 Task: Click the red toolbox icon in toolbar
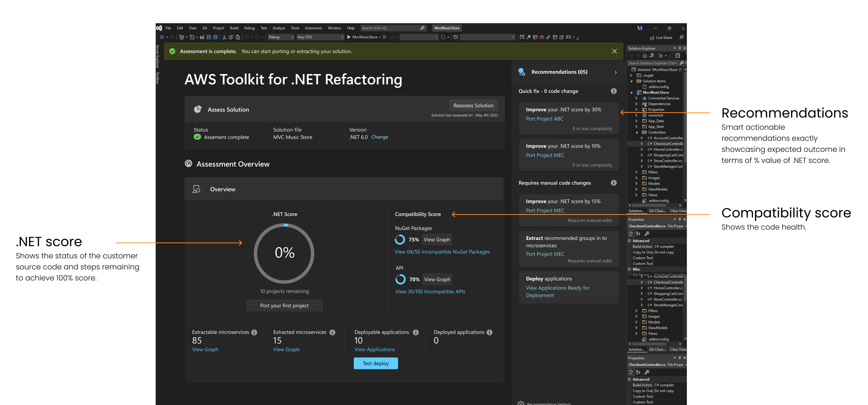542,37
